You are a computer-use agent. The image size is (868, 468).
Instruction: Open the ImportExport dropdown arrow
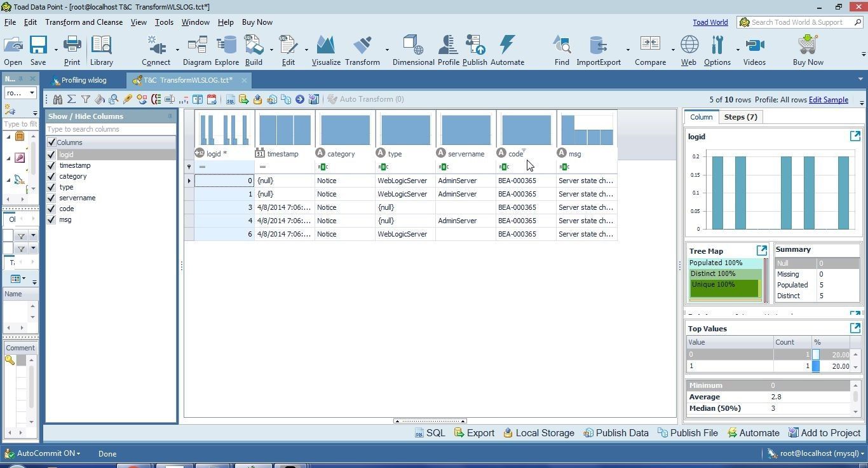pos(628,50)
